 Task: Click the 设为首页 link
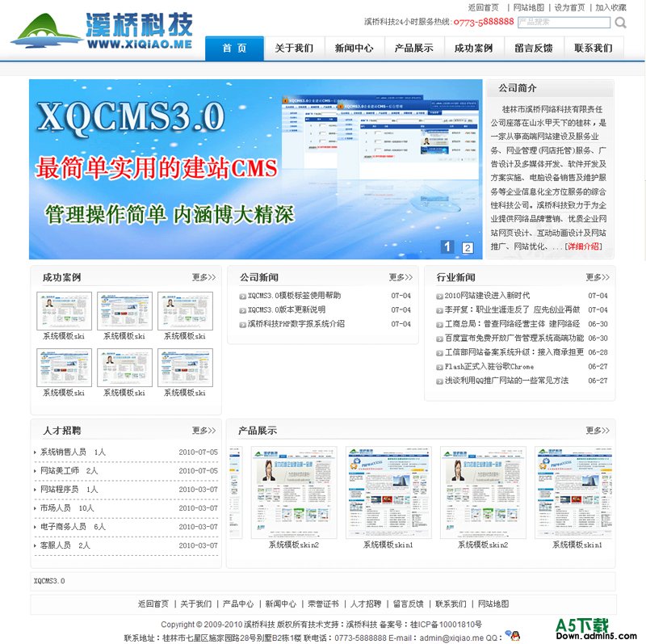point(569,7)
